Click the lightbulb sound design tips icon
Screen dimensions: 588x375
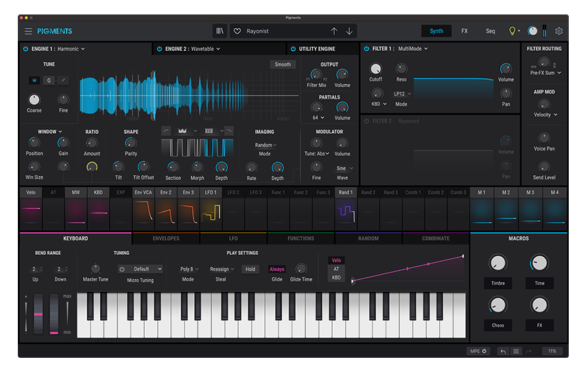pyautogui.click(x=513, y=31)
